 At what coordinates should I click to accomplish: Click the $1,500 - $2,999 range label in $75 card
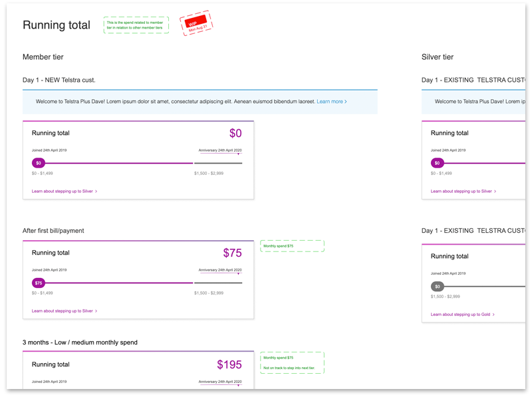click(209, 293)
